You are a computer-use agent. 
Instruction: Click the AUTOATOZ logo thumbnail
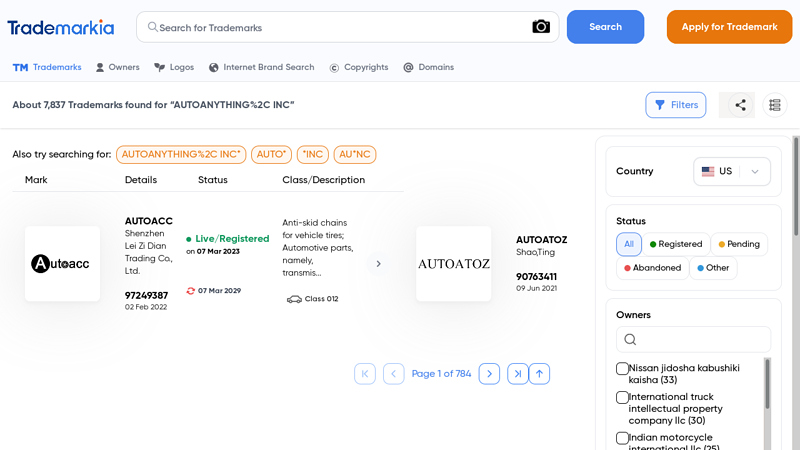[454, 264]
